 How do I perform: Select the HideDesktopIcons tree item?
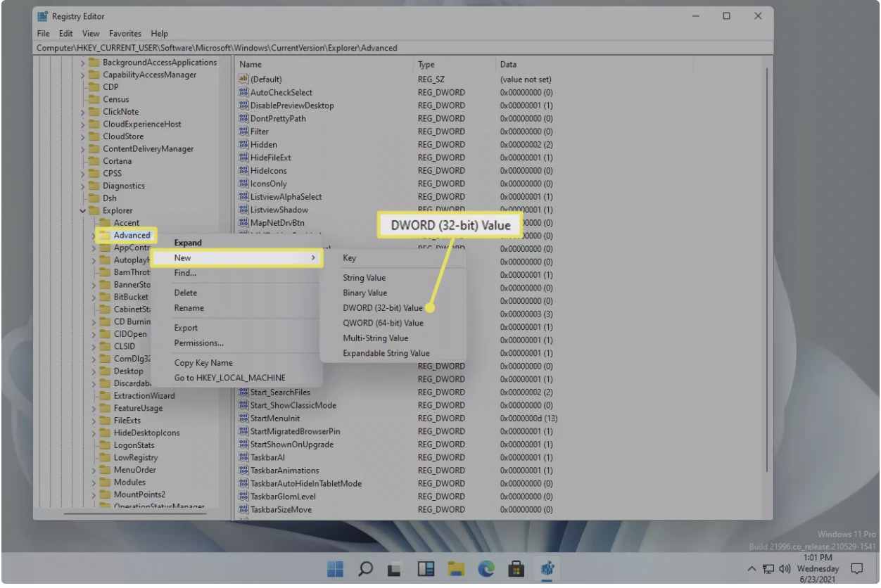(146, 433)
